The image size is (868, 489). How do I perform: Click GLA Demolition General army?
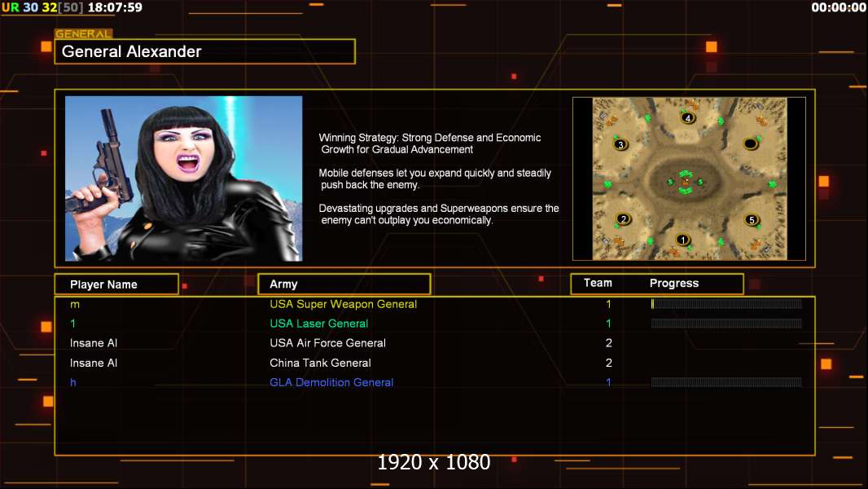coord(331,383)
